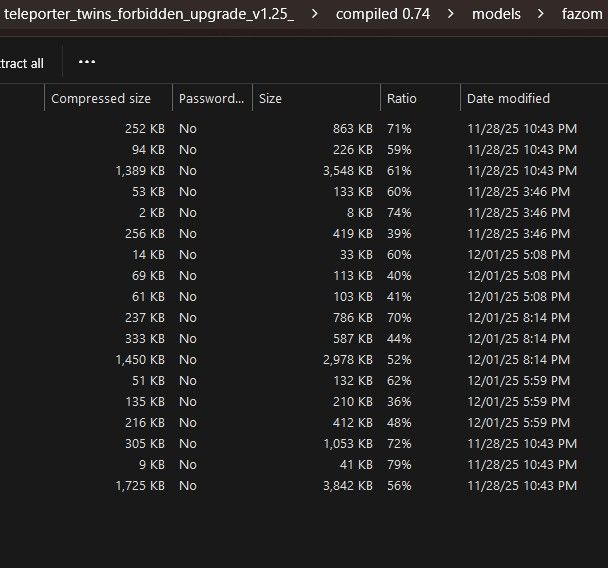This screenshot has width=608, height=568.
Task: Click the 72% ratio value
Action: 399,444
